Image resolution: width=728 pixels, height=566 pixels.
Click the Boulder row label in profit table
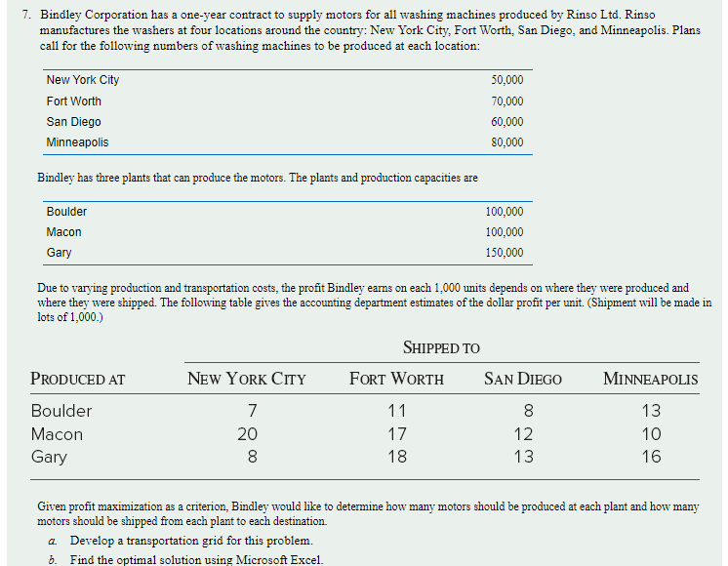click(61, 411)
